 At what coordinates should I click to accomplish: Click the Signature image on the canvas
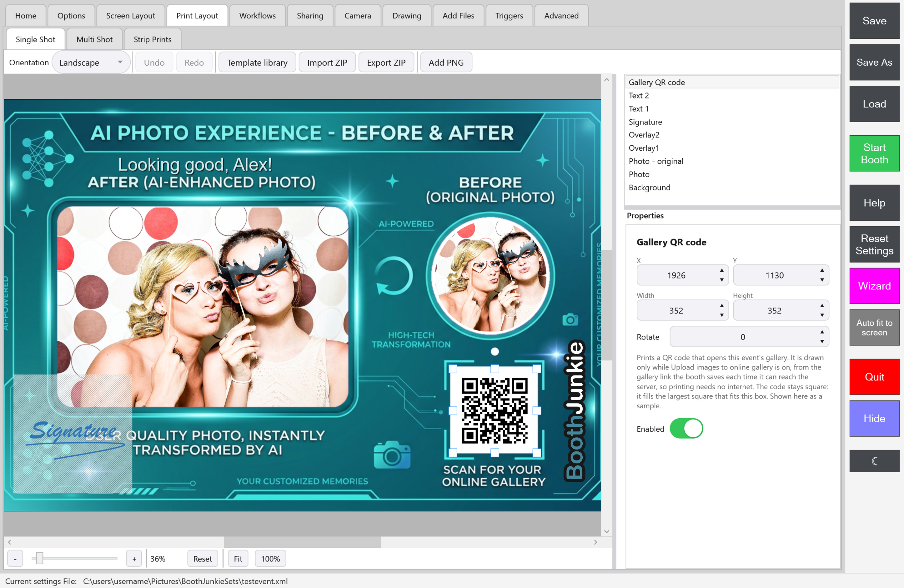point(73,434)
